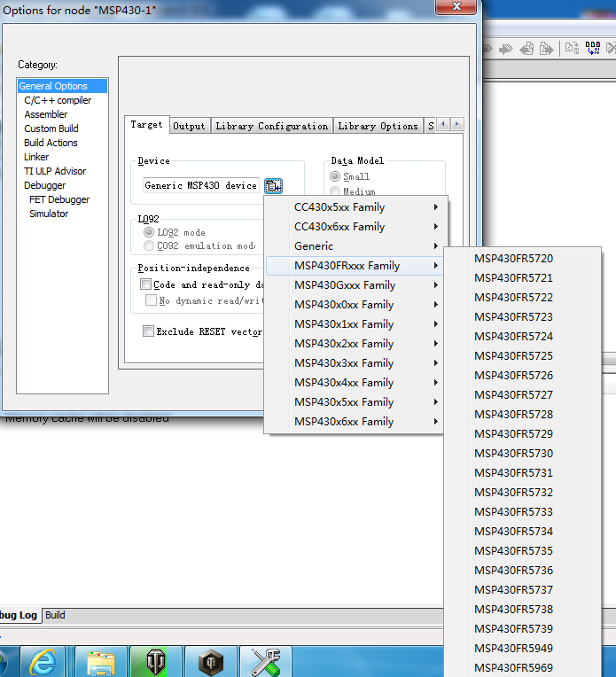Screen dimensions: 616x677
Task: Select Linker category
Action: point(36,157)
